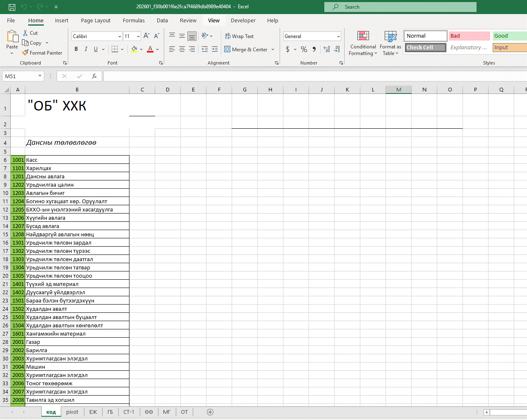Toggle Wrap Text on selected cell
527x420 pixels.
pyautogui.click(x=239, y=36)
